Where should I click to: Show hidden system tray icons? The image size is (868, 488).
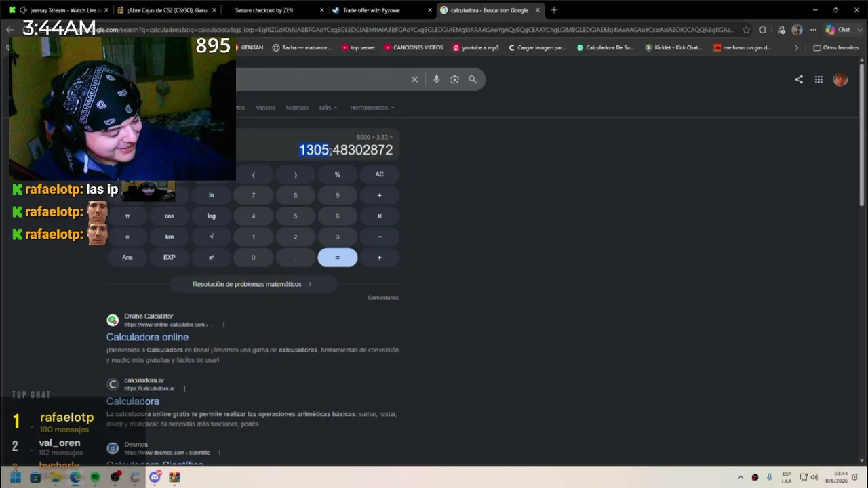pos(741,477)
